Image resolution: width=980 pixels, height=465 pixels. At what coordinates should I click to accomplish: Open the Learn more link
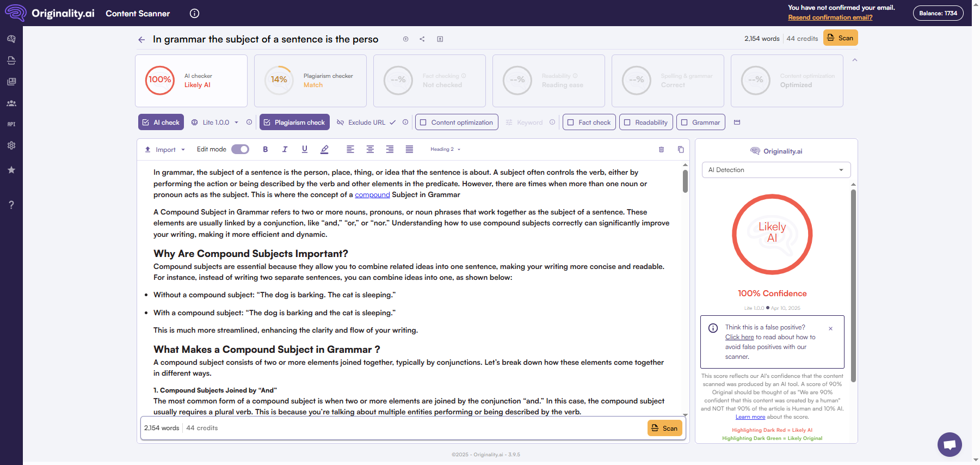click(750, 417)
